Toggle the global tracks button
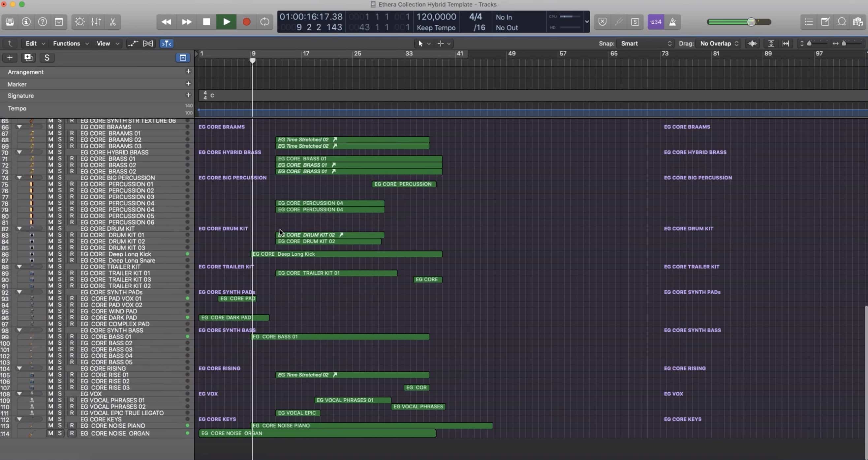Viewport: 868px width, 460px height. (x=183, y=58)
